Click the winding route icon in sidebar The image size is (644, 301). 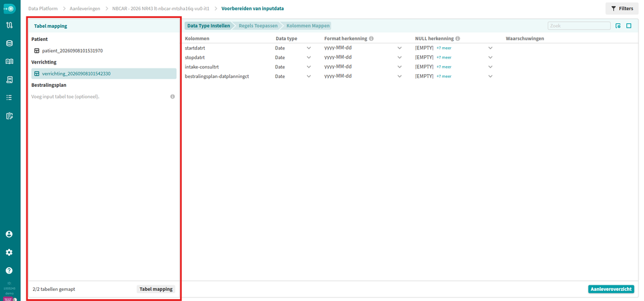click(x=9, y=25)
